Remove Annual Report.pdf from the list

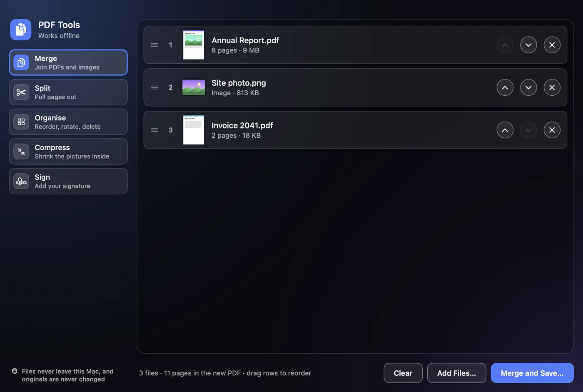coord(552,45)
